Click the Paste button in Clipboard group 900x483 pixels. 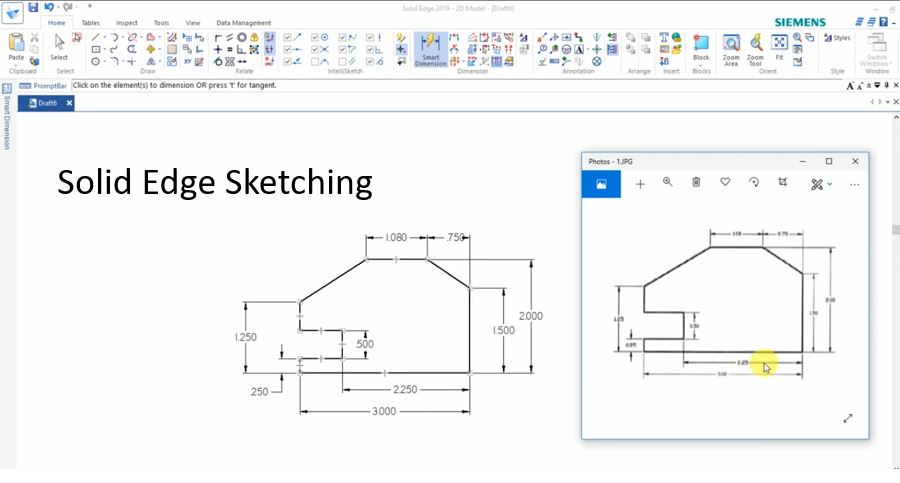(16, 47)
